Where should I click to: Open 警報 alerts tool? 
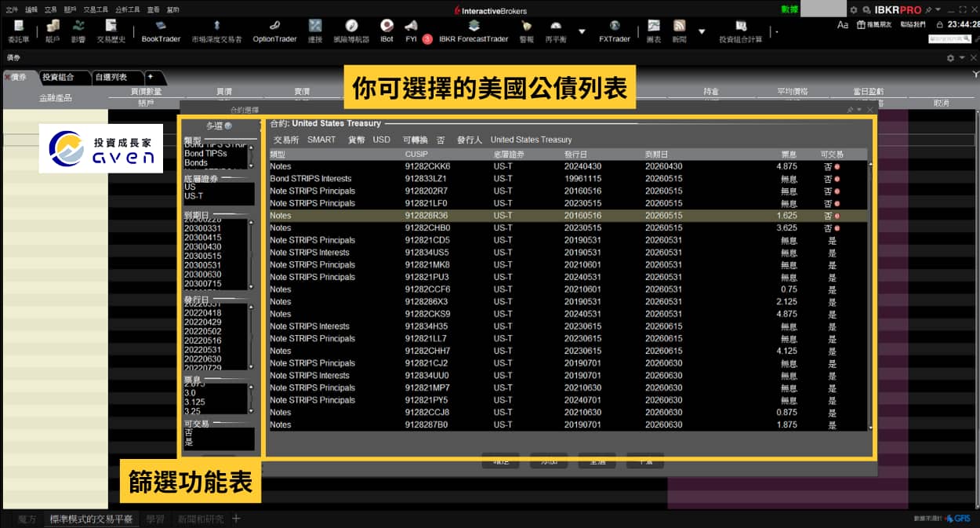tap(526, 31)
